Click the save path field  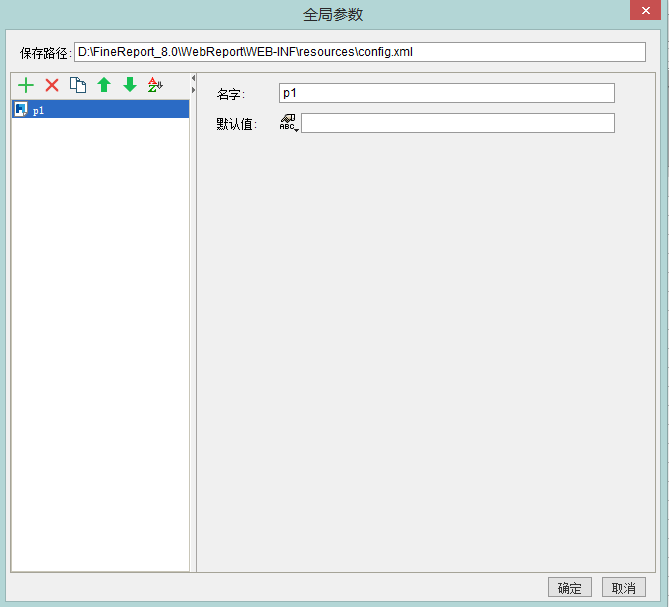[360, 52]
